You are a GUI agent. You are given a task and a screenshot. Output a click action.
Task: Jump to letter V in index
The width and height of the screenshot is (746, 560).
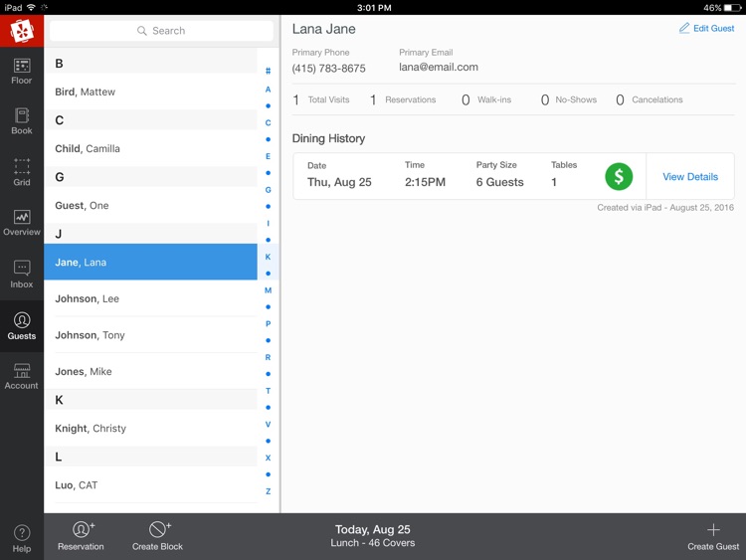268,425
